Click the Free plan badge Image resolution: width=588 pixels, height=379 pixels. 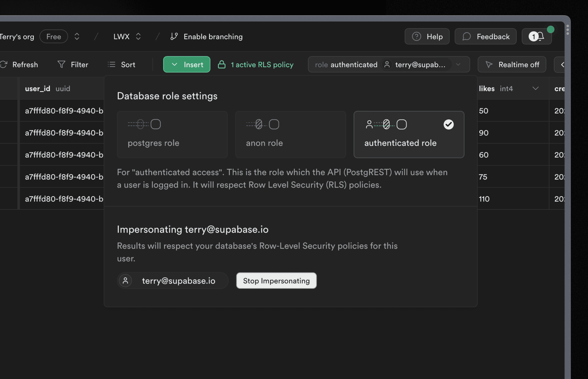53,36
